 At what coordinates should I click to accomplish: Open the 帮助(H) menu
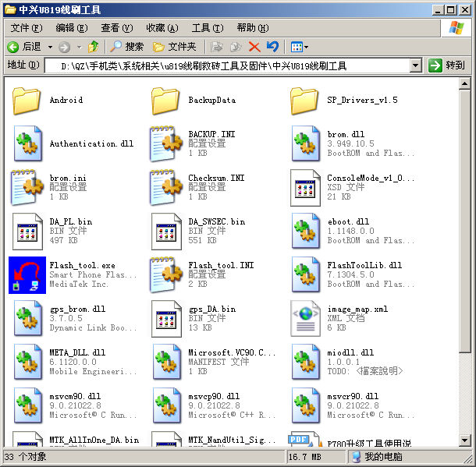point(253,28)
